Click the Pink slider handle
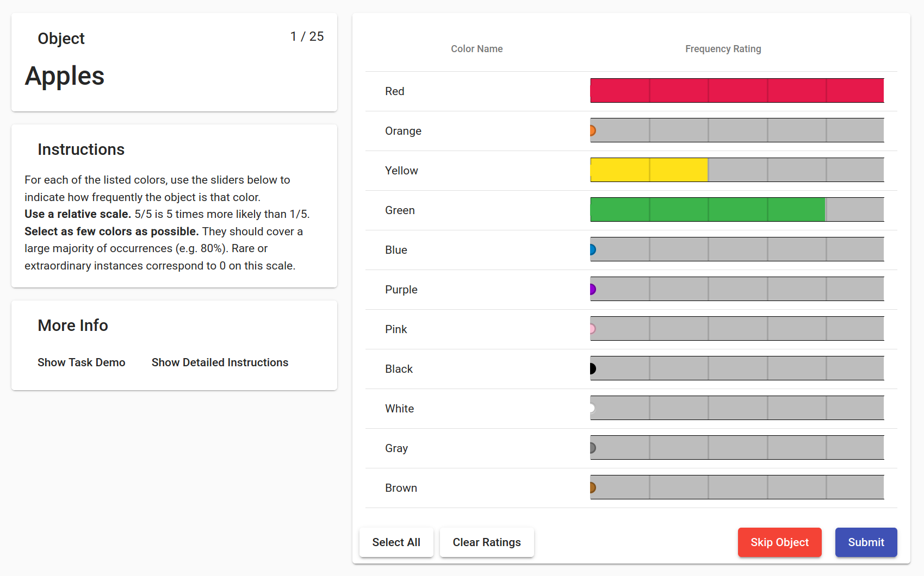 592,329
